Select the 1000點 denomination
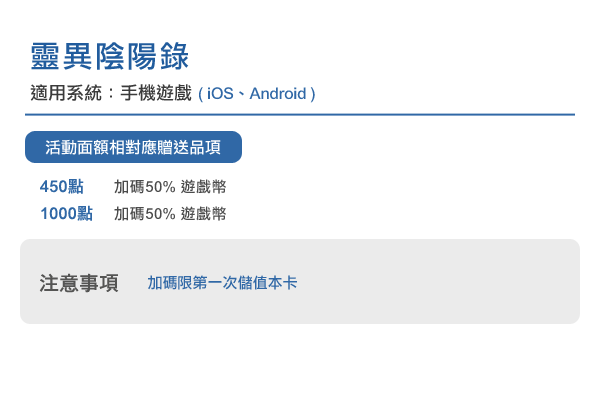 [66, 213]
